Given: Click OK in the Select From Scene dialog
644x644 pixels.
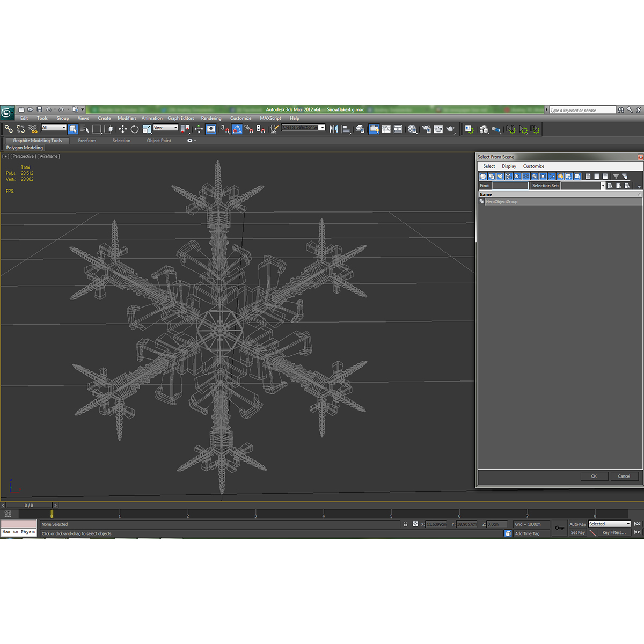Looking at the screenshot, I should [x=594, y=476].
